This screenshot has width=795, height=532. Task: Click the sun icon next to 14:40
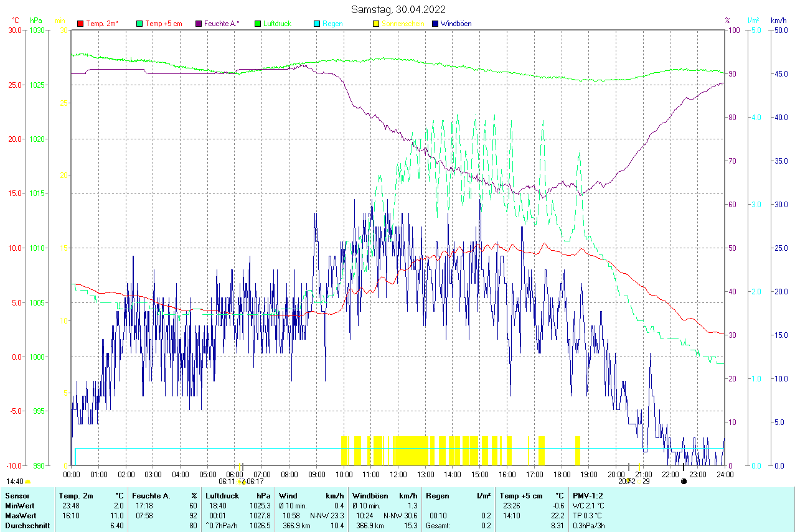click(28, 482)
